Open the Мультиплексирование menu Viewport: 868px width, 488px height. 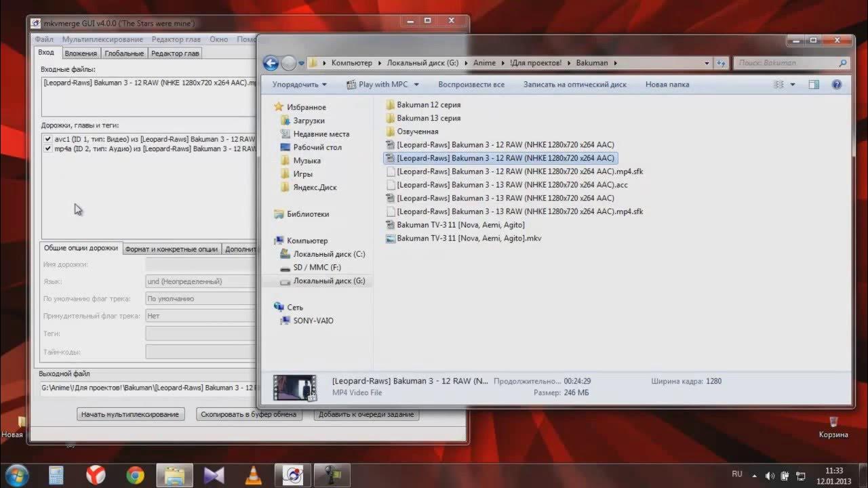pyautogui.click(x=102, y=39)
